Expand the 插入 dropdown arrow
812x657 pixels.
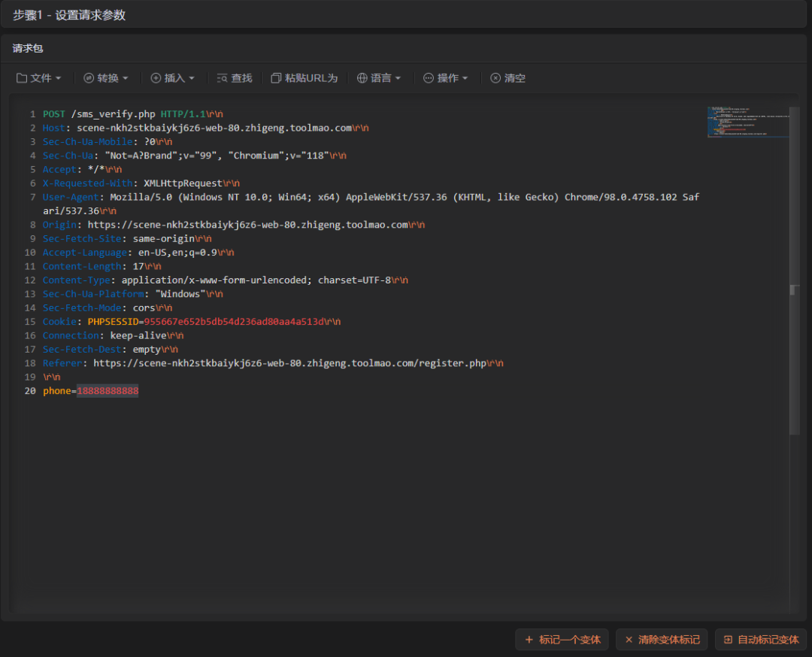[x=192, y=78]
